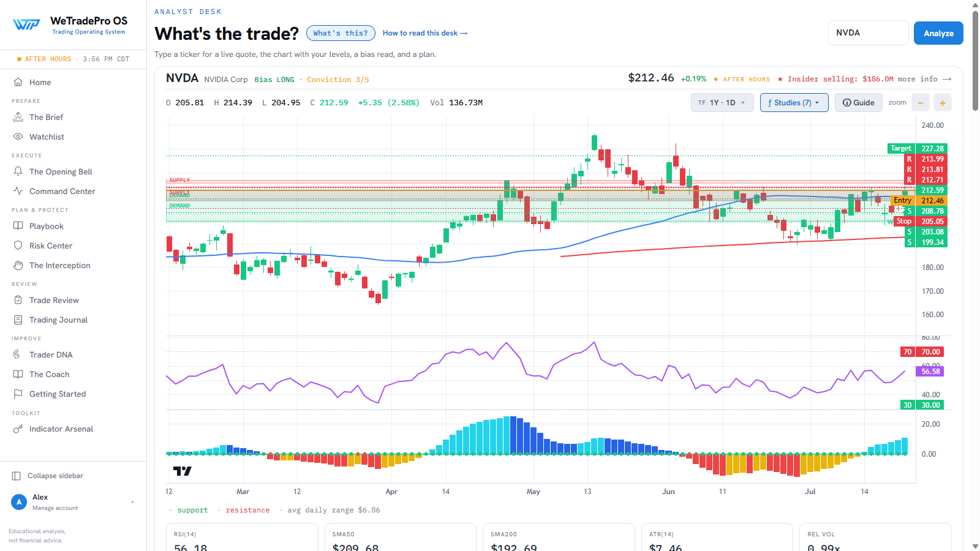Click Alex's avatar circle
Screen dimensions: 980x551
click(19, 502)
